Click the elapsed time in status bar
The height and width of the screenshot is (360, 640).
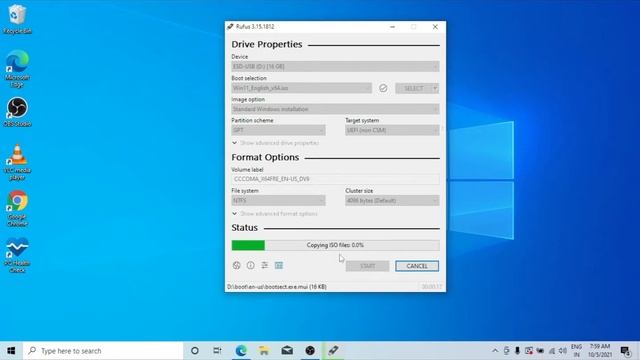tap(431, 287)
